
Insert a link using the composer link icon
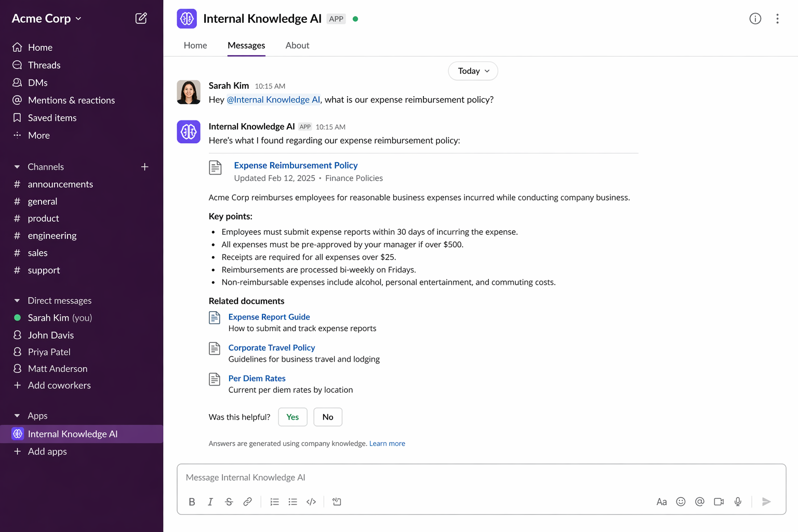(248, 501)
